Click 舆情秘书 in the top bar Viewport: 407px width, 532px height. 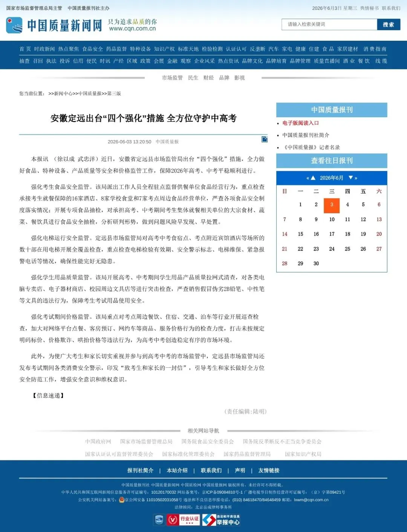[369, 8]
